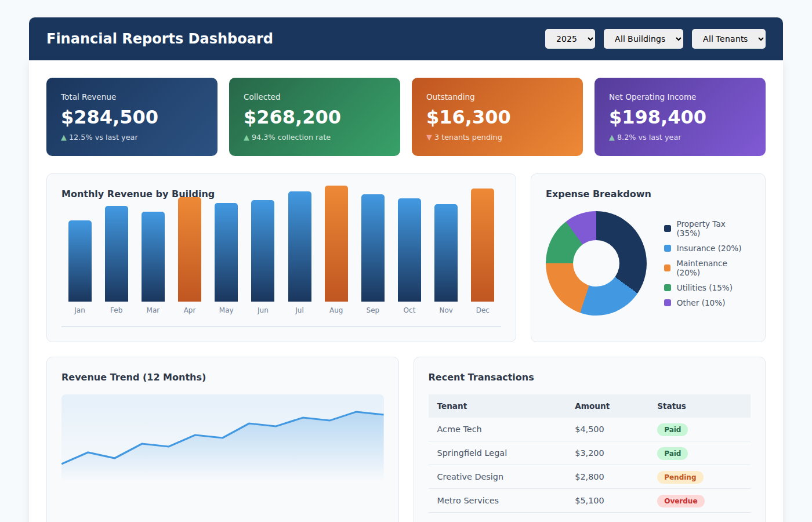Select the Insurance legend marker
The height and width of the screenshot is (522, 812).
coord(667,248)
